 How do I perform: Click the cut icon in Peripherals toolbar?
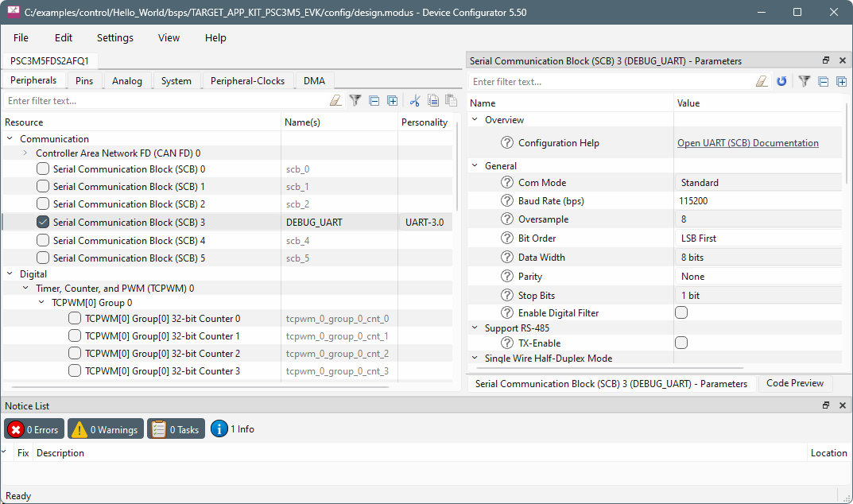pos(414,101)
